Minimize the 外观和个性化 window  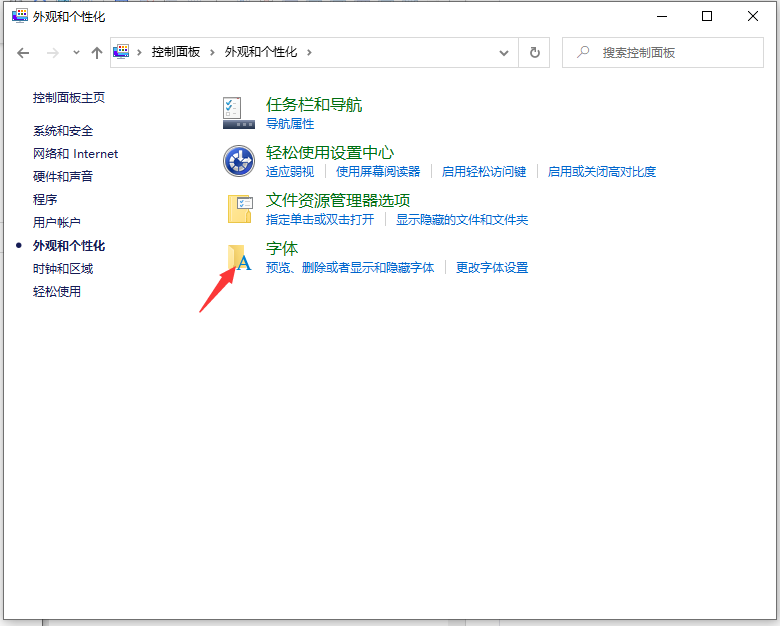pyautogui.click(x=662, y=16)
